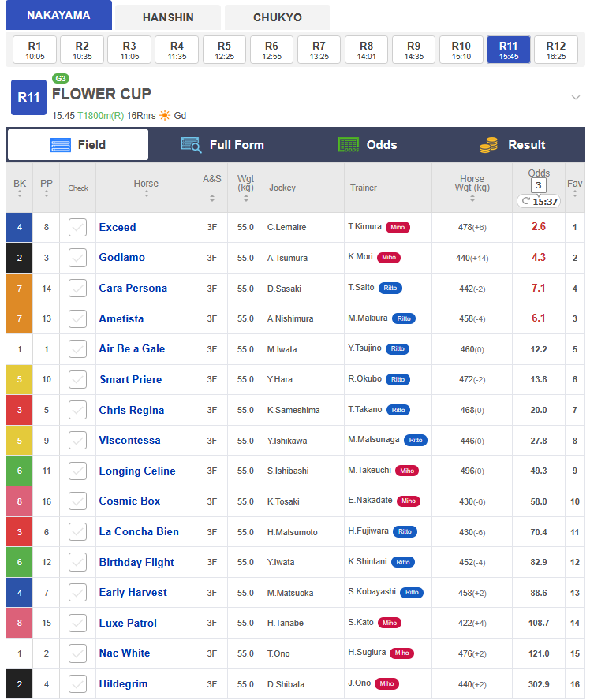The height and width of the screenshot is (700, 590).
Task: Click the Miho badge beside T.Kimura
Action: point(398,227)
